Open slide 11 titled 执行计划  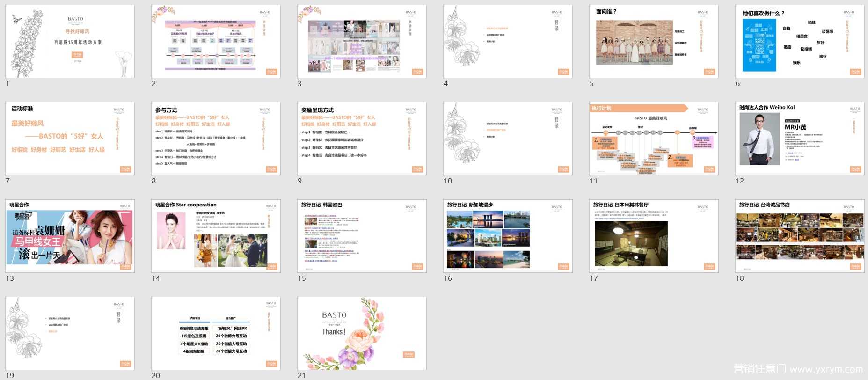[x=654, y=139]
